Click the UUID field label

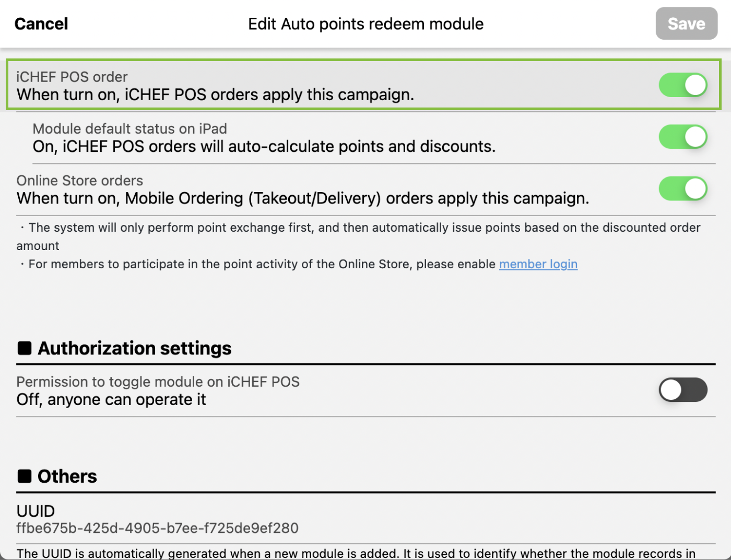click(x=36, y=510)
